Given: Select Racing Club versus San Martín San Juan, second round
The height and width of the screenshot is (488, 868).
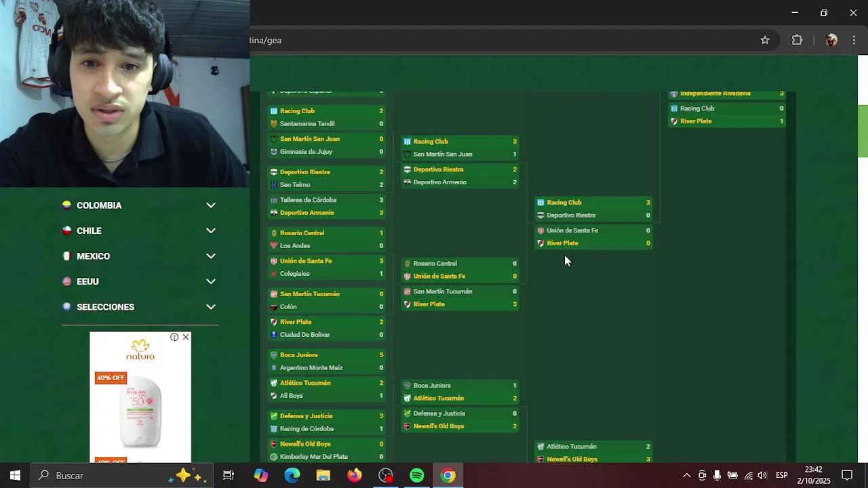Looking at the screenshot, I should click(x=431, y=142).
